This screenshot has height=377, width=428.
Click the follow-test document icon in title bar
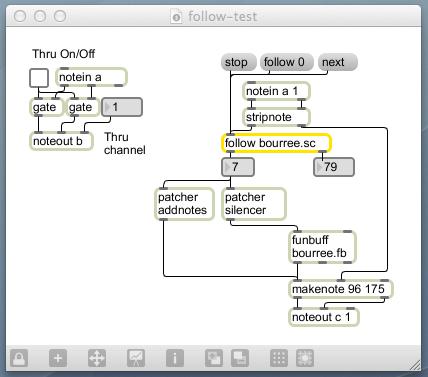(176, 16)
